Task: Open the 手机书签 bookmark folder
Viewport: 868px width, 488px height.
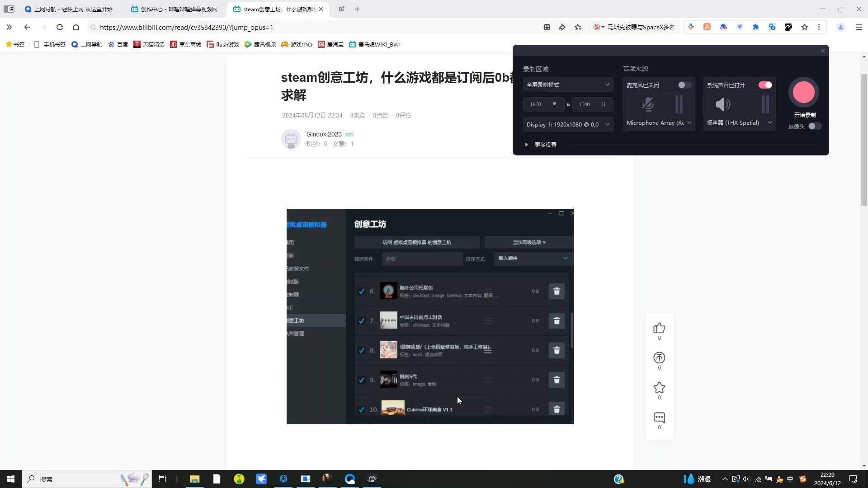Action: pos(50,44)
